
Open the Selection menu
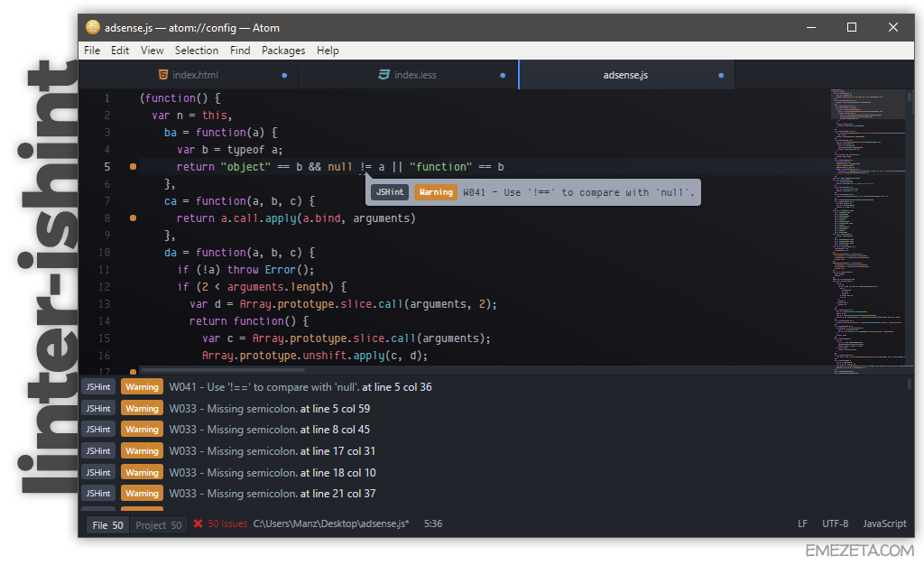[196, 51]
